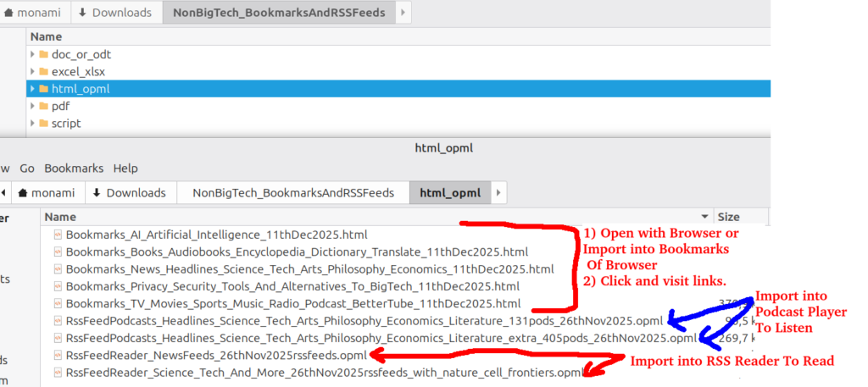Open the Bookmarks menu

point(73,169)
